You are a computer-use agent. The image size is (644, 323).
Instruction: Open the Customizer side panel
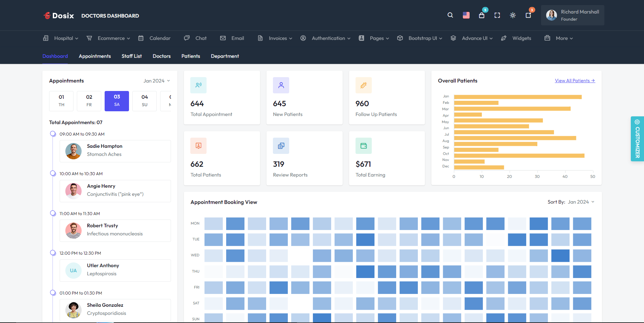(637, 139)
